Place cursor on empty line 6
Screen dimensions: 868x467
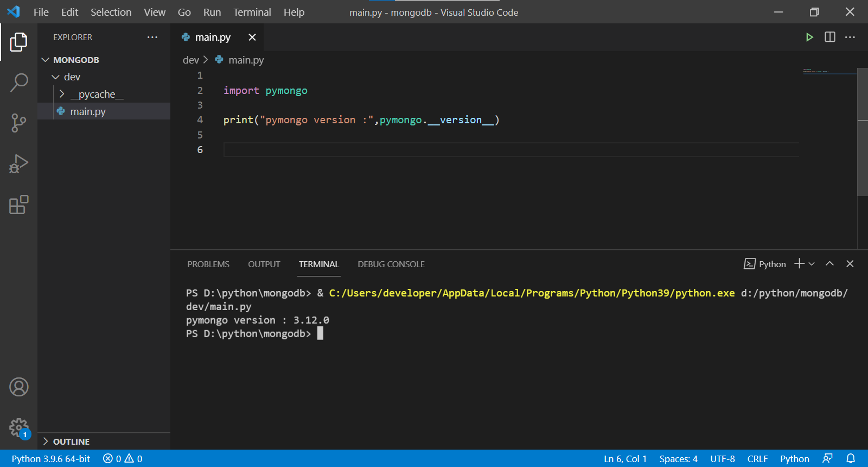(511, 149)
